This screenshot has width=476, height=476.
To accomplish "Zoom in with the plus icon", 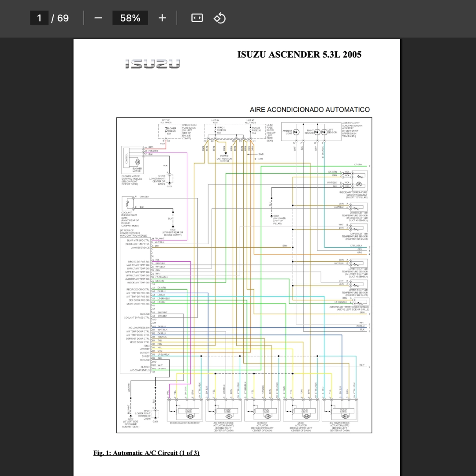I will click(x=162, y=18).
